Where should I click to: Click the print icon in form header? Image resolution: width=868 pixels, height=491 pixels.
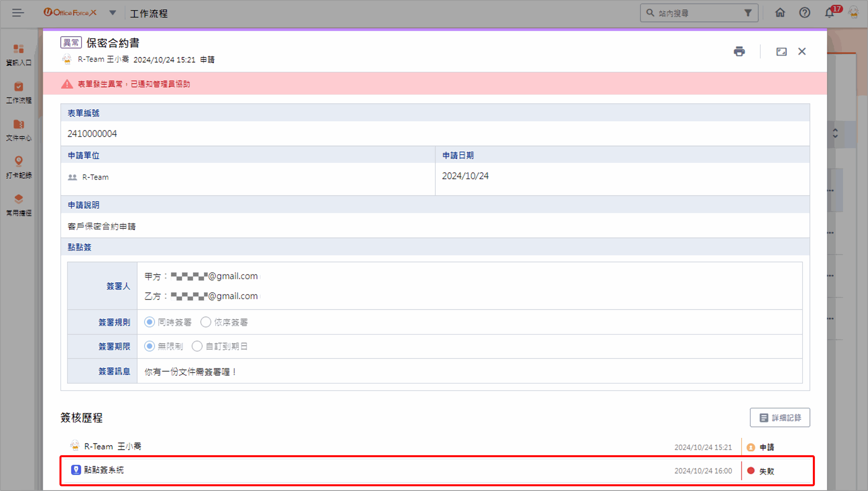[739, 51]
